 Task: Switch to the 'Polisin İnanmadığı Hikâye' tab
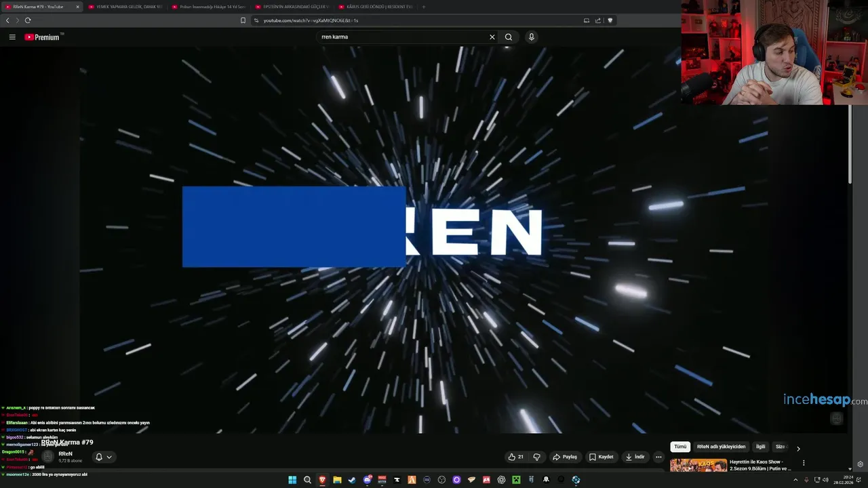coord(208,7)
